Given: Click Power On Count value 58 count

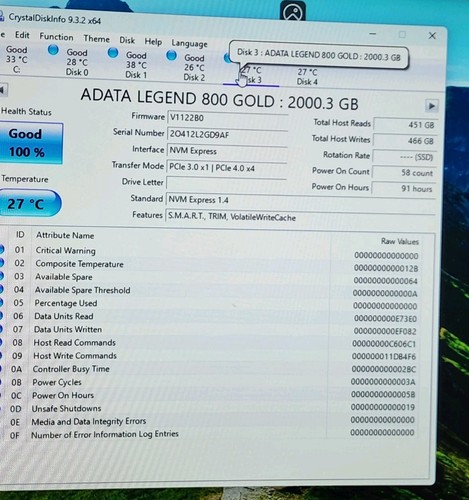Looking at the screenshot, I should tap(404, 173).
